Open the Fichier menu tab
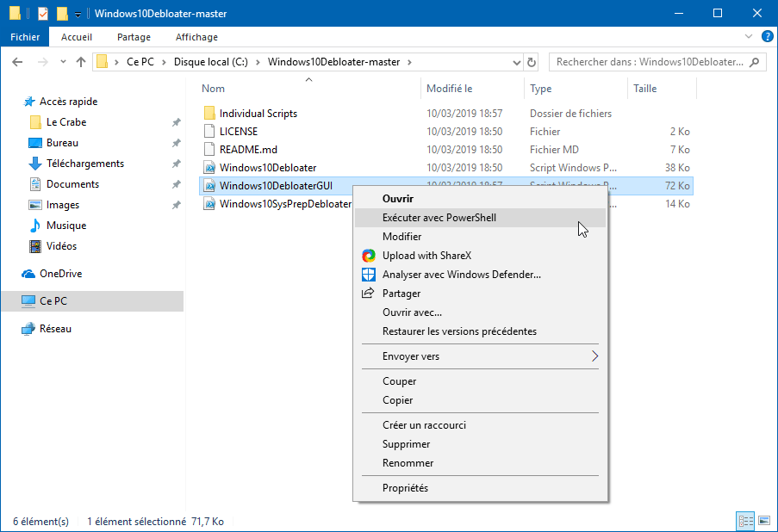Screen dimensions: 778x532 pyautogui.click(x=25, y=37)
